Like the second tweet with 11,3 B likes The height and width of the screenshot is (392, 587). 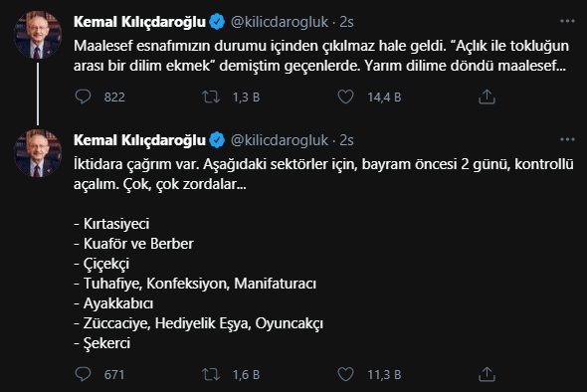[x=345, y=374]
